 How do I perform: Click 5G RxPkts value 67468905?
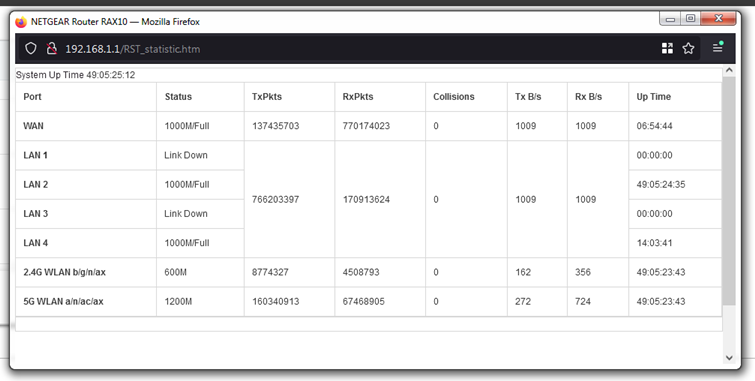[x=364, y=302]
